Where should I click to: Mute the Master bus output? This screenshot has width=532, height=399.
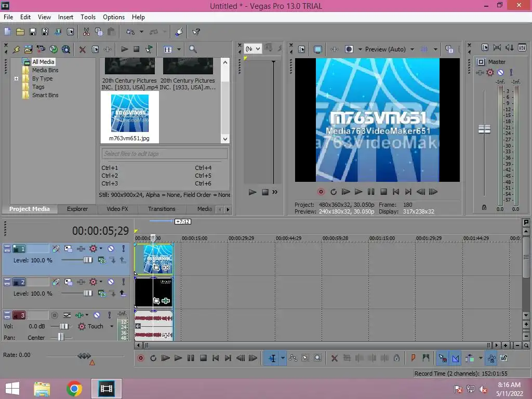500,72
